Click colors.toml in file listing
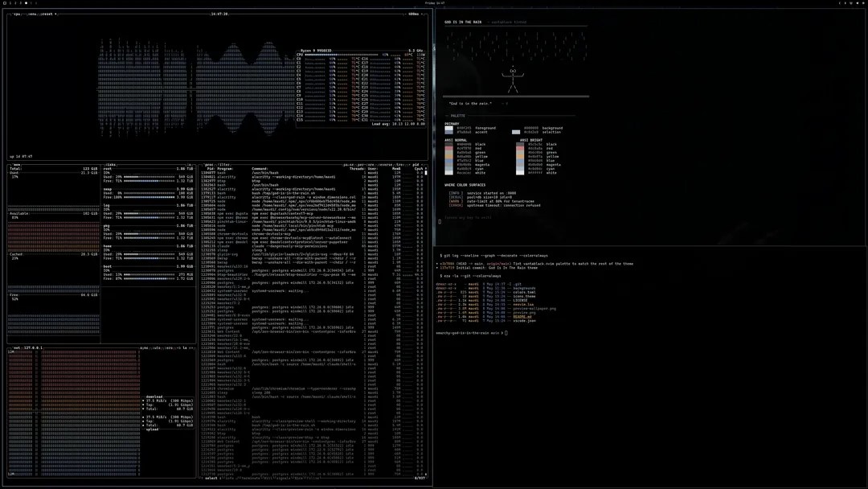The width and height of the screenshot is (868, 489). [x=524, y=292]
